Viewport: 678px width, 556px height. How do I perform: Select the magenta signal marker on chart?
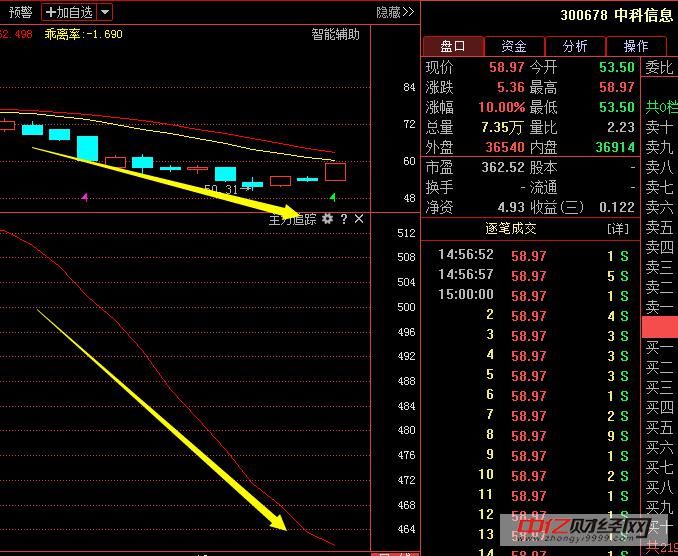point(85,198)
